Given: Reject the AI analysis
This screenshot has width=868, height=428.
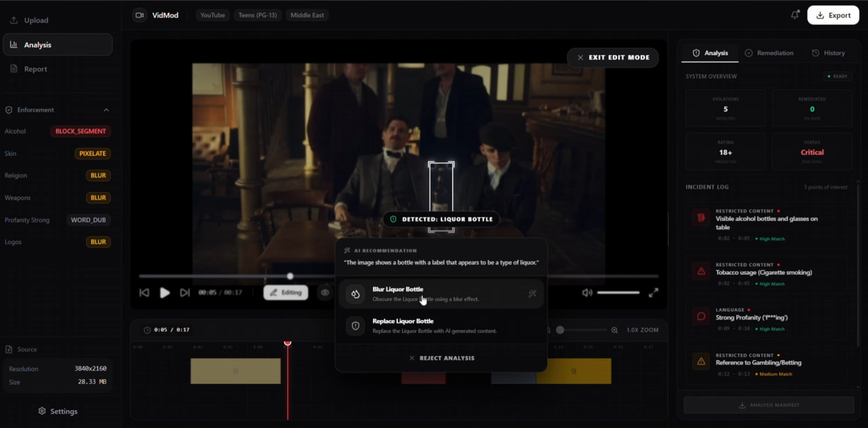Looking at the screenshot, I should pos(441,358).
